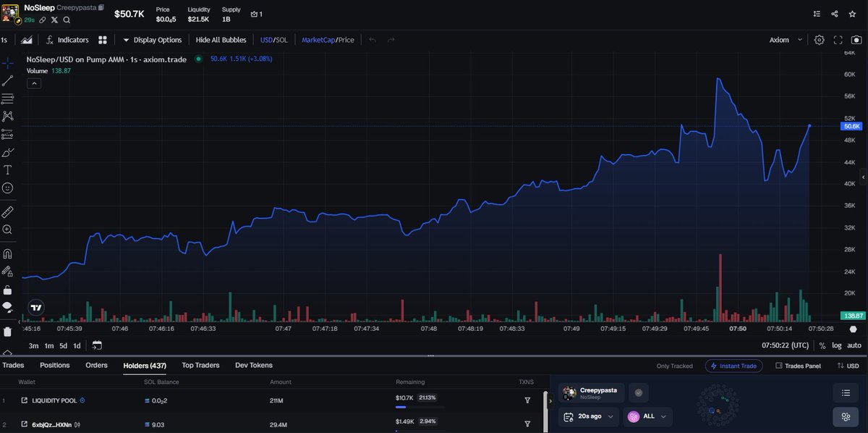Open the Fibonacci retracement tools

[7, 98]
